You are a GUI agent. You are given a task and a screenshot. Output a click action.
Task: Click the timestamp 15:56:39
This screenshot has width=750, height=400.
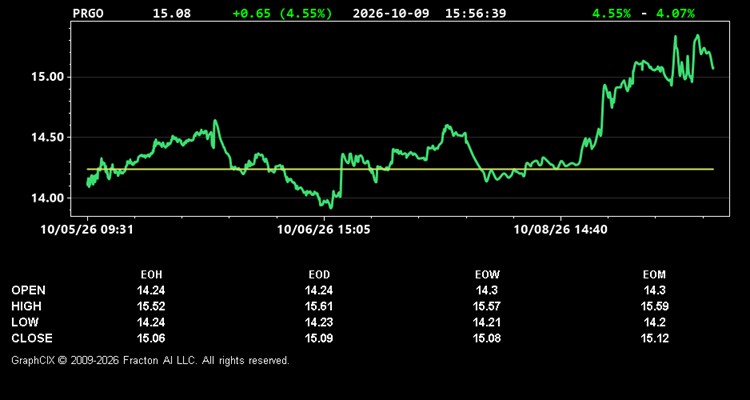coord(475,13)
